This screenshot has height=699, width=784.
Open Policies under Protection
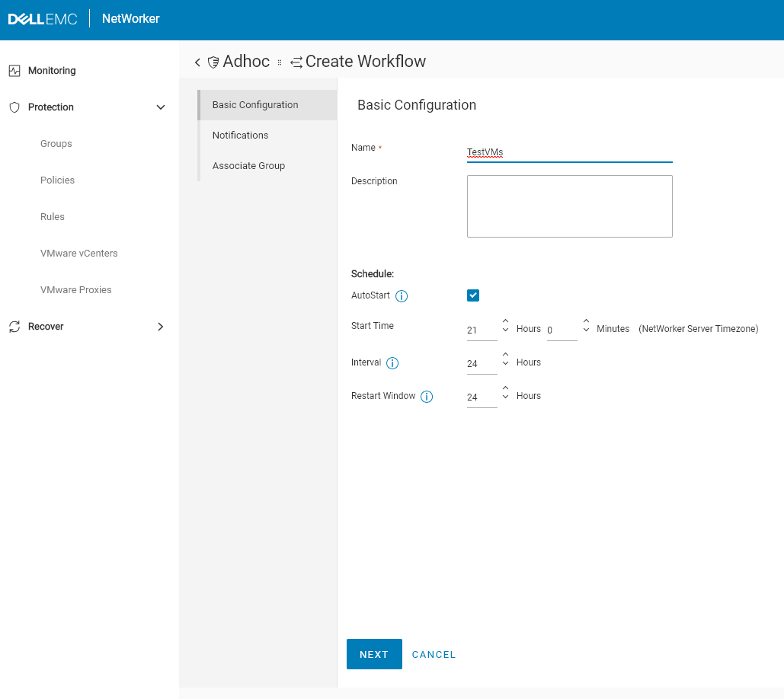[57, 180]
